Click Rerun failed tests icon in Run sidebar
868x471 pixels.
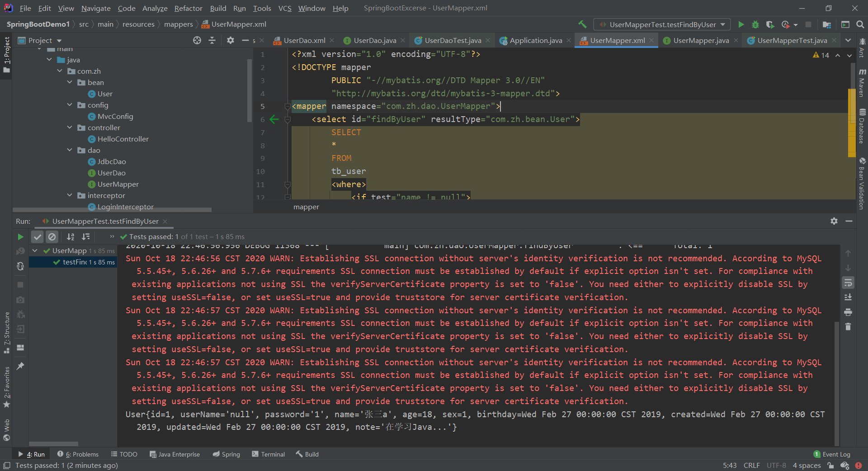[x=20, y=251]
